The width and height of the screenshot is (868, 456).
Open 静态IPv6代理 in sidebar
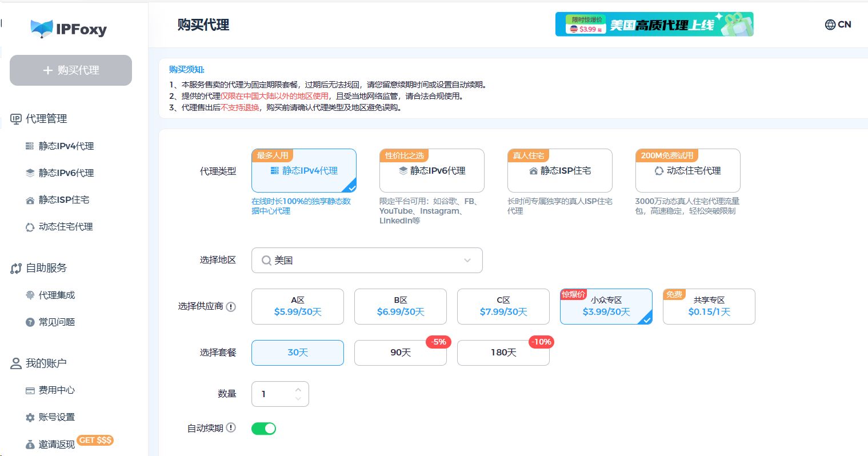pyautogui.click(x=66, y=173)
